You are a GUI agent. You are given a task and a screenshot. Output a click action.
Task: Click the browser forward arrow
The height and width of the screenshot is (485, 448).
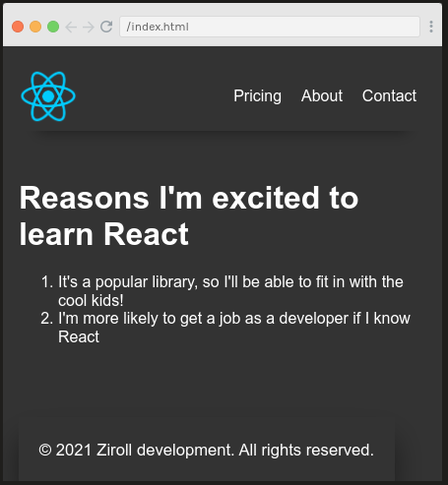(89, 27)
